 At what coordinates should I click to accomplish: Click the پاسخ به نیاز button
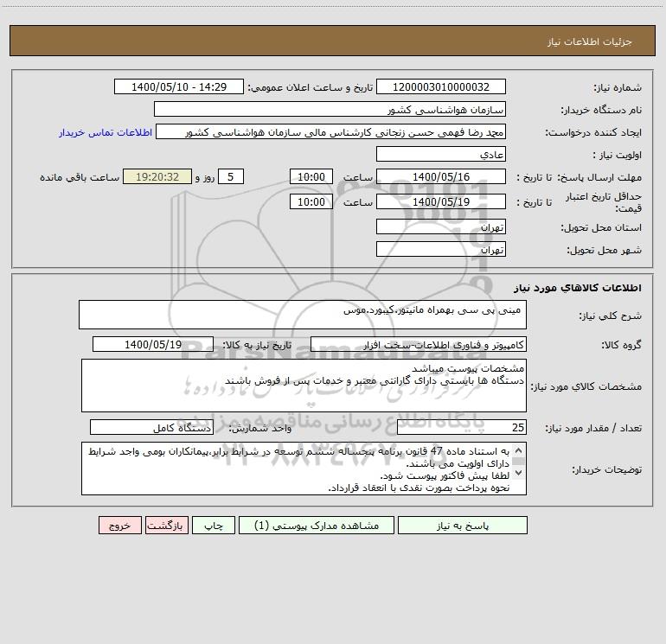[x=463, y=526]
